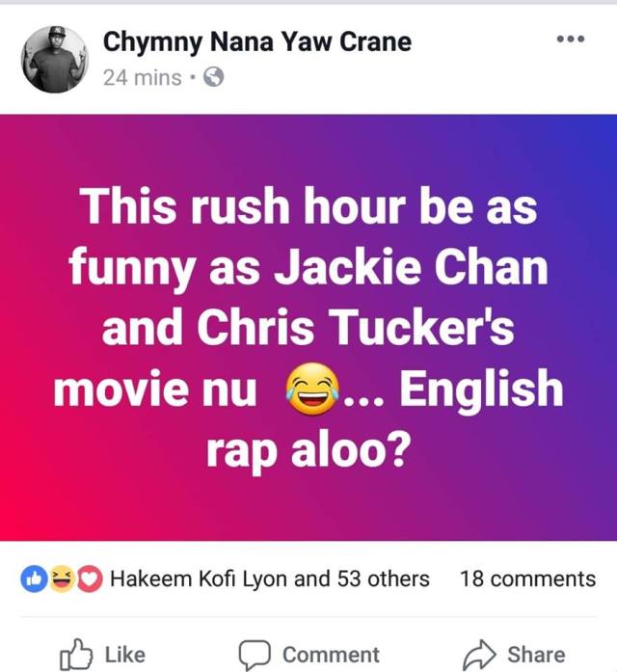Click the gradient post text about rush hour
Image resolution: width=617 pixels, height=672 pixels.
coord(308,328)
